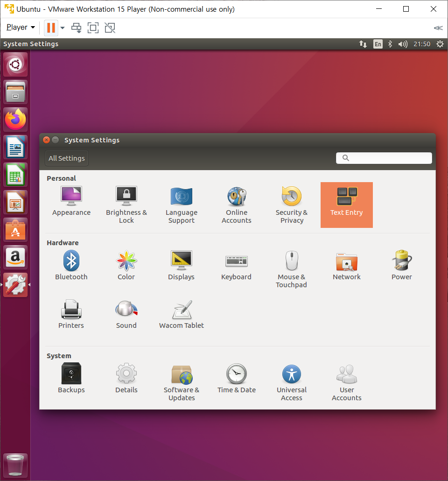Open Brightness & Lock settings
The image size is (448, 481).
[126, 205]
